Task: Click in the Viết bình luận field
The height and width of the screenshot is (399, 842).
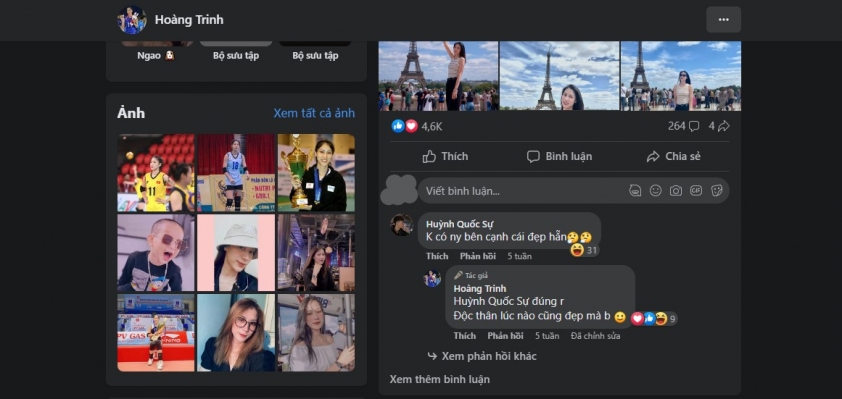Action: click(573, 191)
